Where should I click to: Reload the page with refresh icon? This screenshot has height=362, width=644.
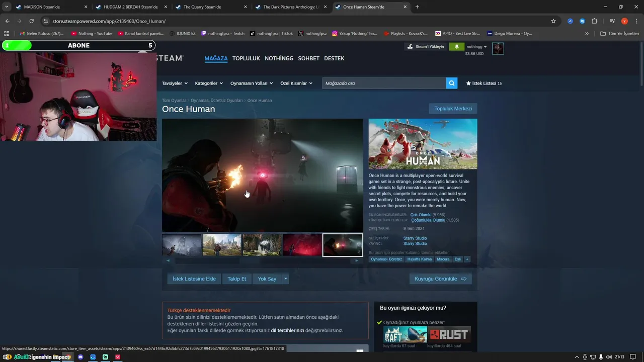[x=31, y=21]
